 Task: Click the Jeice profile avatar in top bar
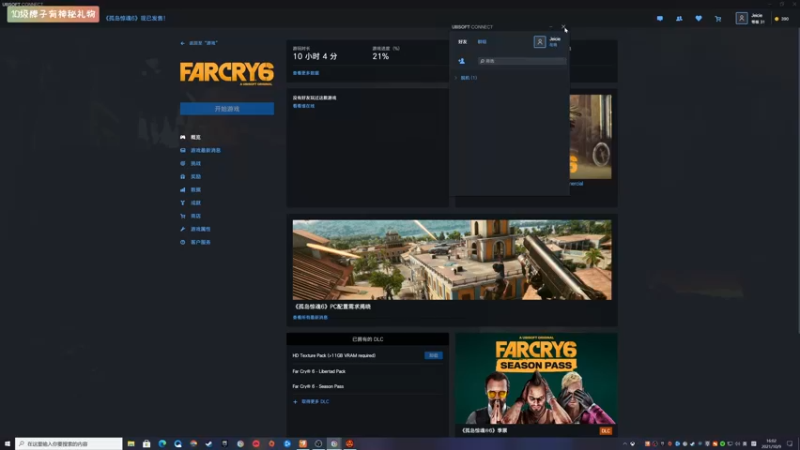741,18
